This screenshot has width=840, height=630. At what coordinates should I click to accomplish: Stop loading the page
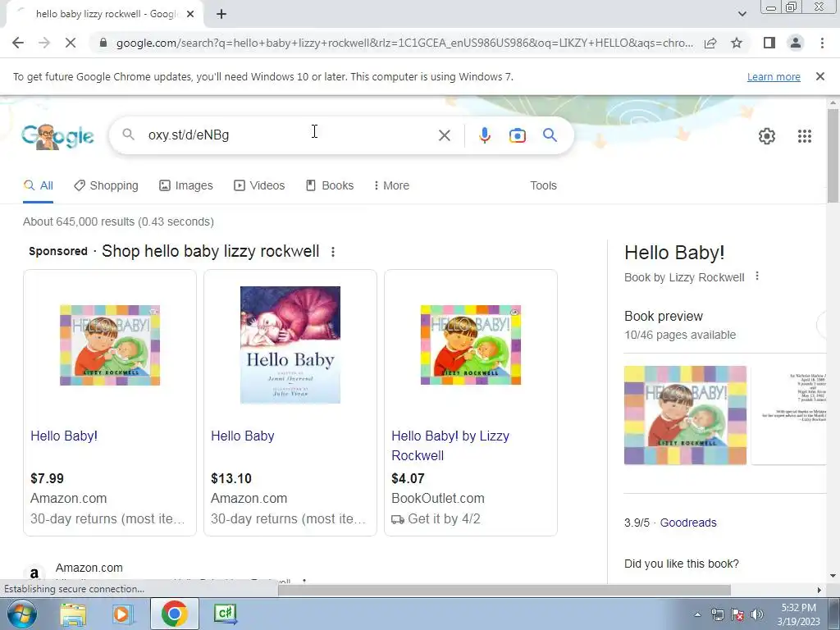point(71,43)
